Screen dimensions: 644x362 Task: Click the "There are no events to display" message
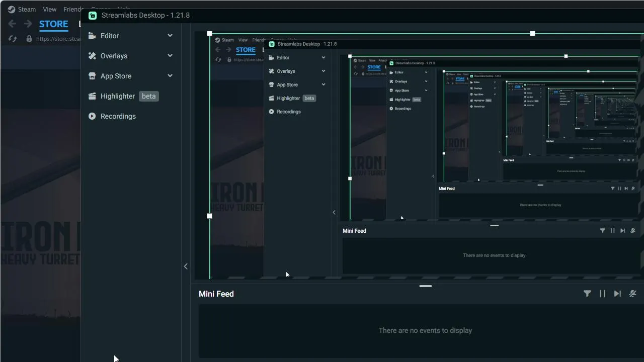point(425,330)
